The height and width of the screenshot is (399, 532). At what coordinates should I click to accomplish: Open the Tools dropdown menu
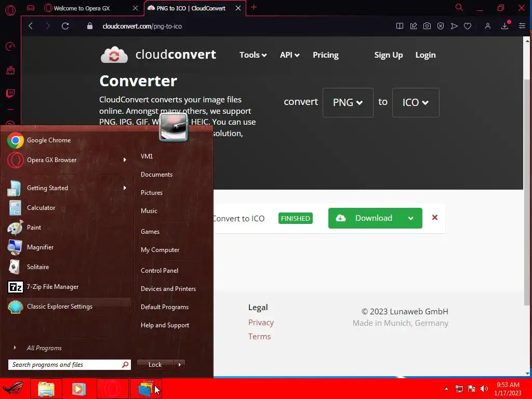(x=253, y=55)
